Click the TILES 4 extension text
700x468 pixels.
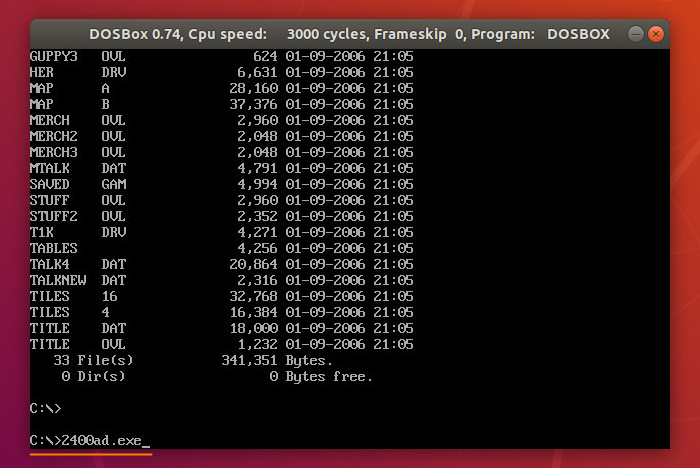click(105, 312)
